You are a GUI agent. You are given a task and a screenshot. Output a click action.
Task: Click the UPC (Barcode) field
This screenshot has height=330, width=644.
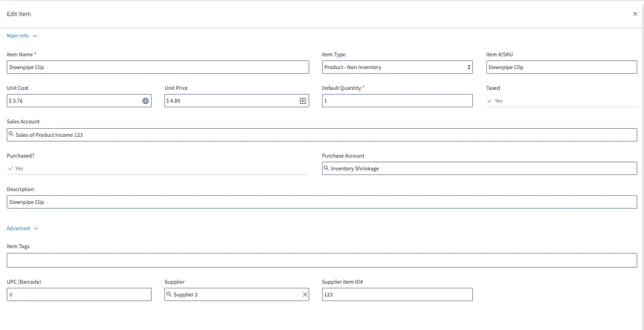tap(79, 294)
